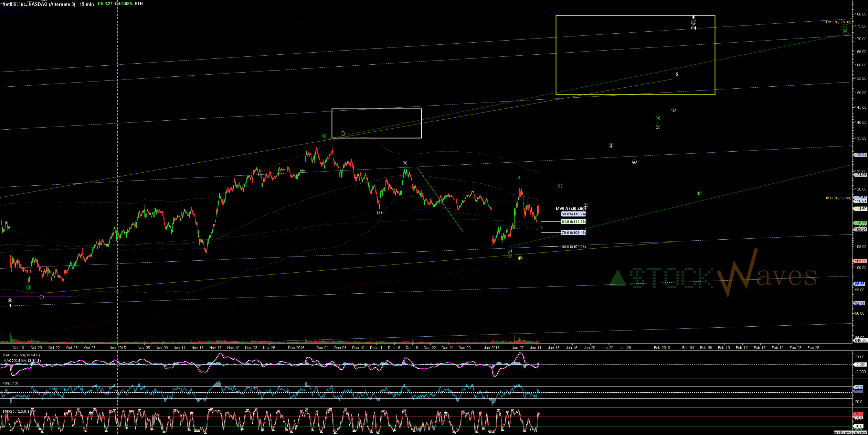The width and height of the screenshot is (868, 435).
Task: Select the circled 1 projected wave label
Action: (x=560, y=186)
